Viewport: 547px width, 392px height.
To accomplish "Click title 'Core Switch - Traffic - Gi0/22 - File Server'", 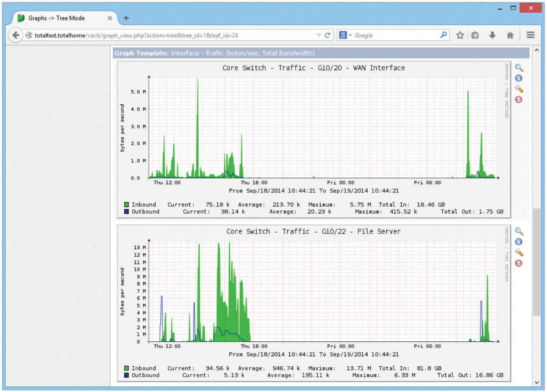I will tap(314, 232).
